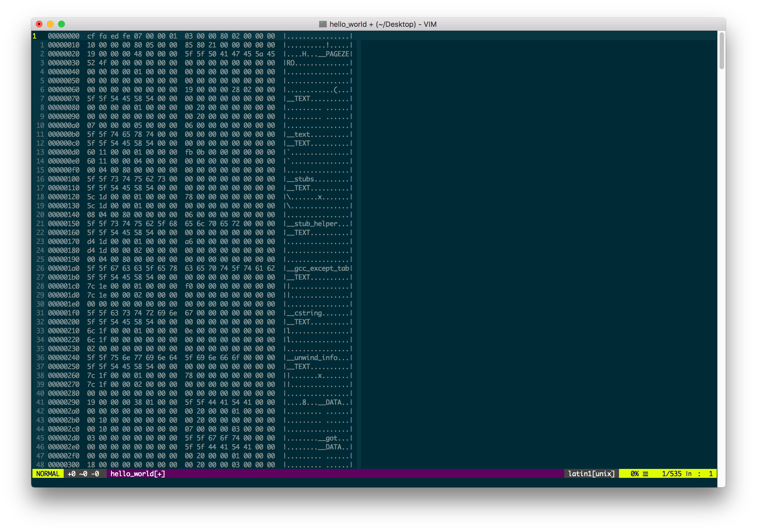757x532 pixels.
Task: Click the +0 ~0 -0 change counter
Action: (83, 474)
